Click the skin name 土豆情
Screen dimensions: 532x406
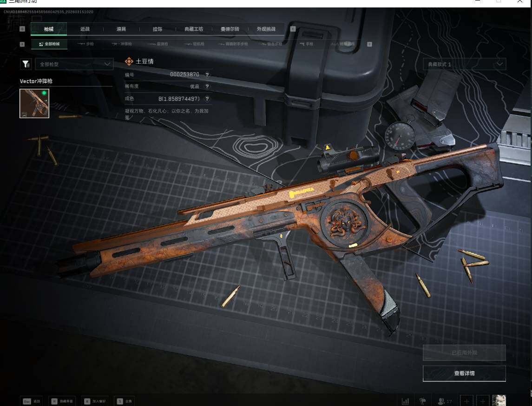point(144,61)
